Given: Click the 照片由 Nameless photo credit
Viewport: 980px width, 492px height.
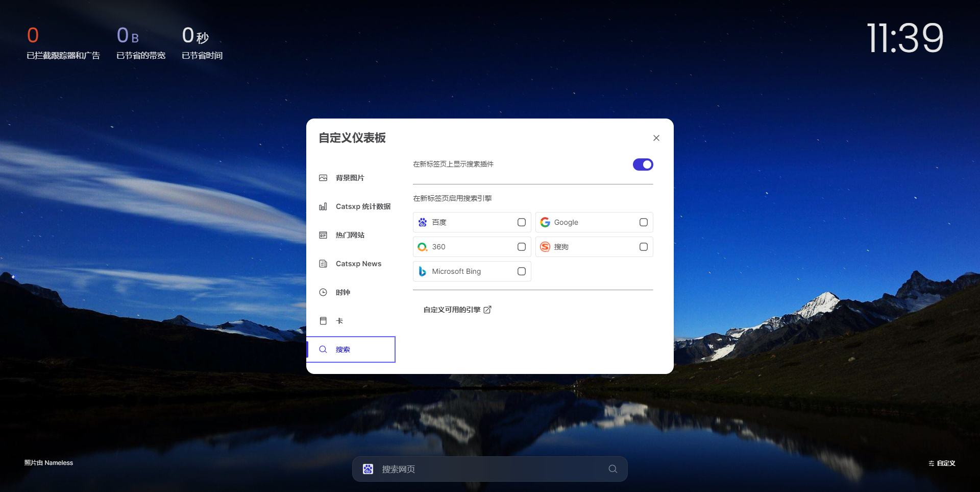Looking at the screenshot, I should (48, 463).
